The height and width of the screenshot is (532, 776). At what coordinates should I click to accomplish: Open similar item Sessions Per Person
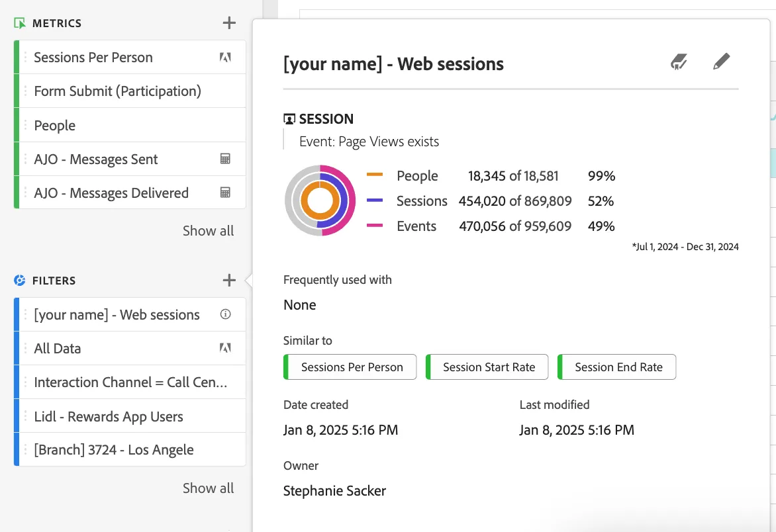[350, 367]
